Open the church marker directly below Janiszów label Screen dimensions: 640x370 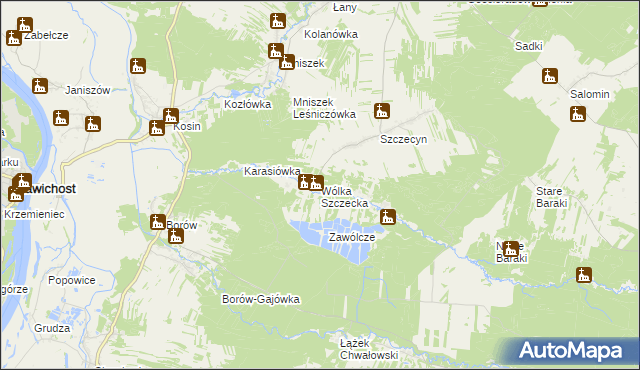(93, 124)
